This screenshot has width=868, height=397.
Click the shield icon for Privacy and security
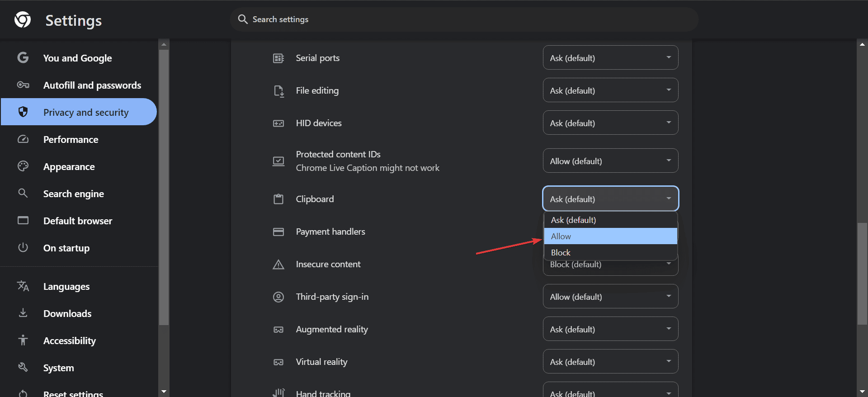(x=23, y=112)
